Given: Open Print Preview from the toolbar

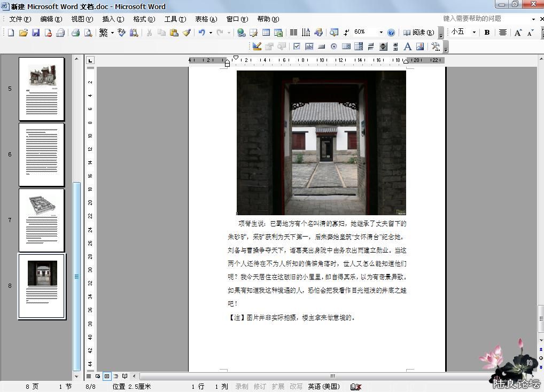Looking at the screenshot, I should 88,33.
